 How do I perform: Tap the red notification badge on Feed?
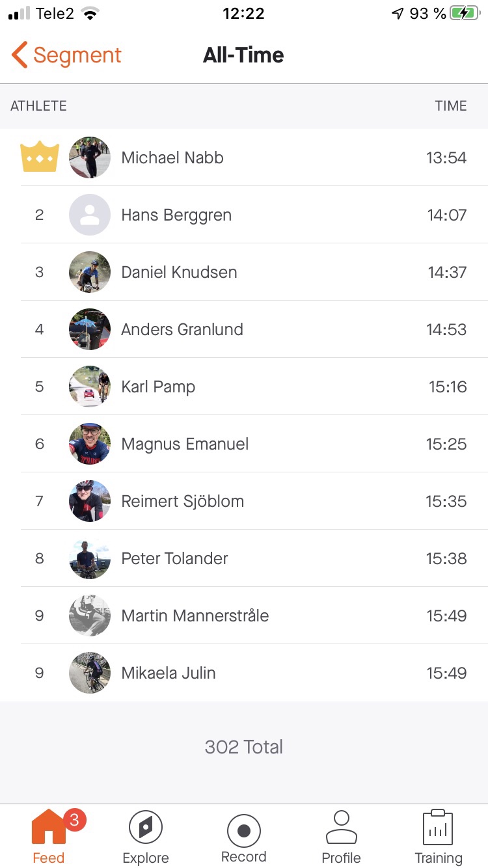tap(74, 821)
